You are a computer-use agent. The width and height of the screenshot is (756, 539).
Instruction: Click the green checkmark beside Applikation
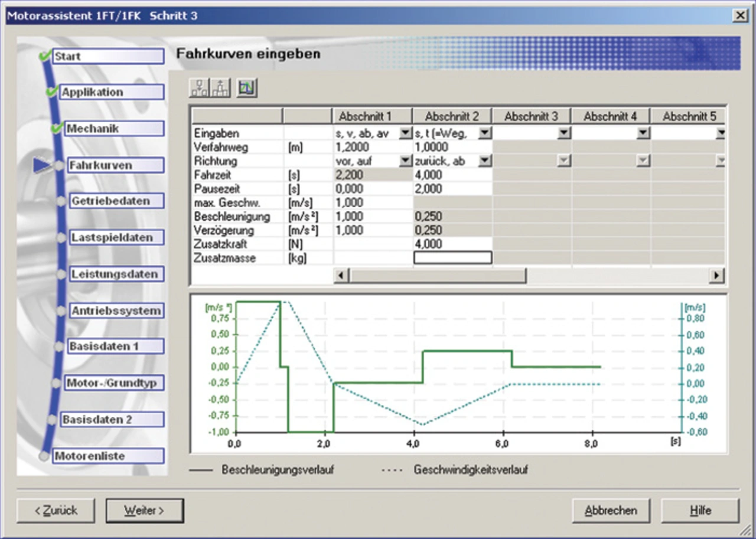pyautogui.click(x=52, y=92)
